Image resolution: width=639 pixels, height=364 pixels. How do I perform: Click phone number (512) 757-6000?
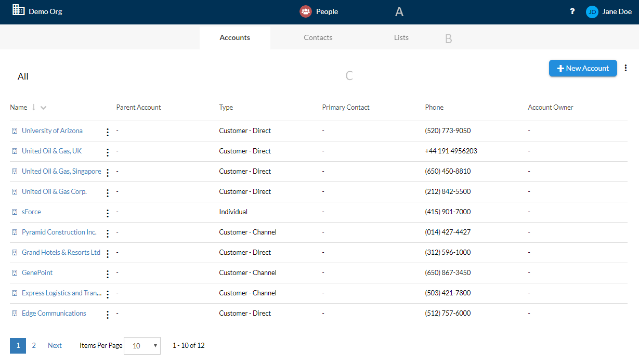(448, 313)
